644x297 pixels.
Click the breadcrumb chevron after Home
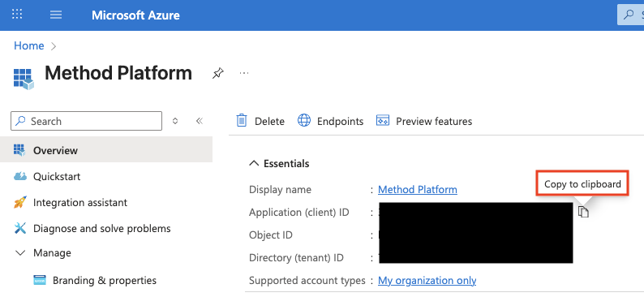tap(53, 46)
